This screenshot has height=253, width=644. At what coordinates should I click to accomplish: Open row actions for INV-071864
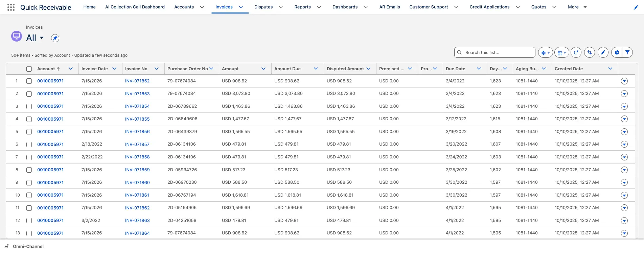(624, 233)
